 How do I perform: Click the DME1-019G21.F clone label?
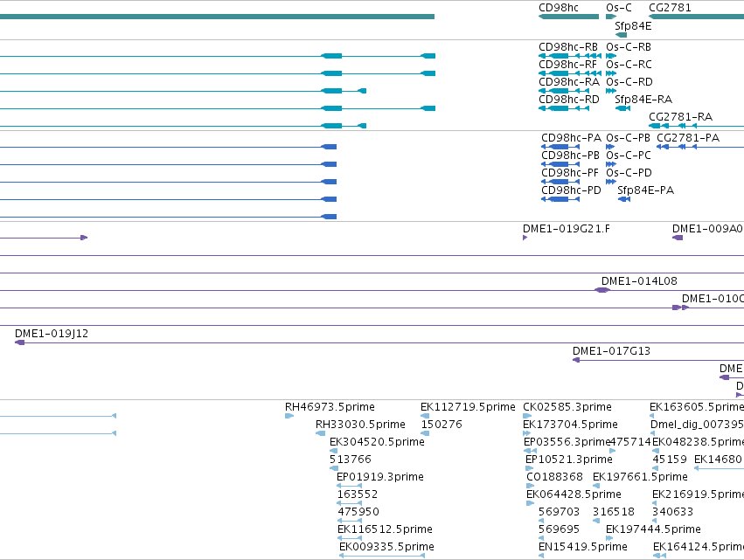point(566,229)
